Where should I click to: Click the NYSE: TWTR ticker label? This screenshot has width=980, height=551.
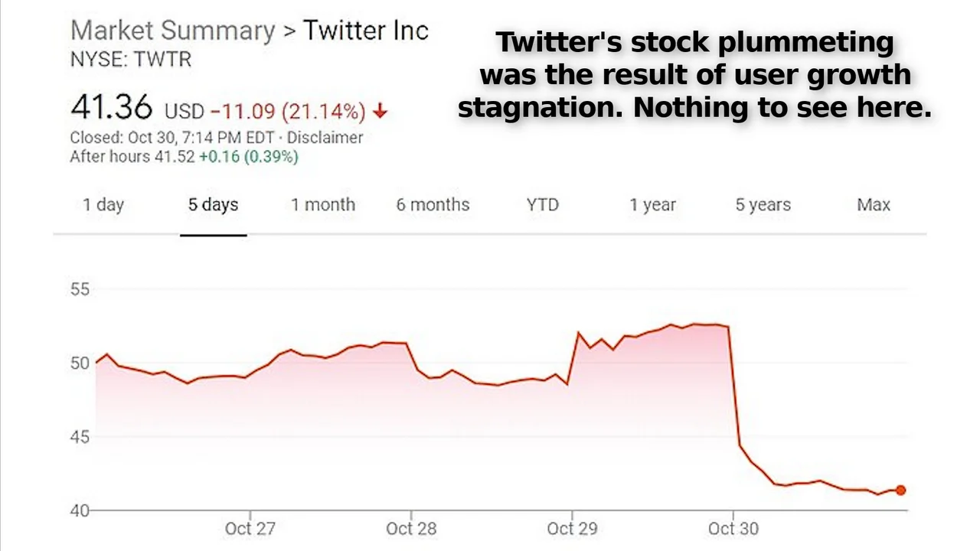[130, 59]
